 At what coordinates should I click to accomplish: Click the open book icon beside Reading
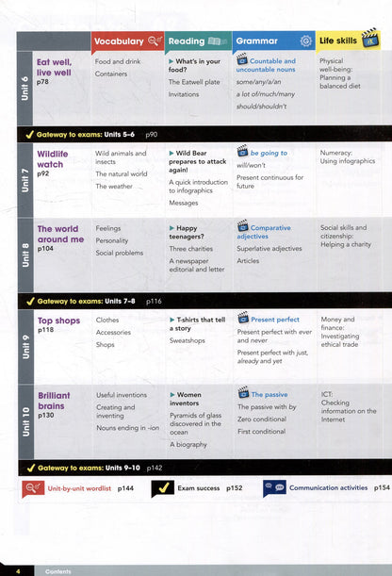(218, 41)
